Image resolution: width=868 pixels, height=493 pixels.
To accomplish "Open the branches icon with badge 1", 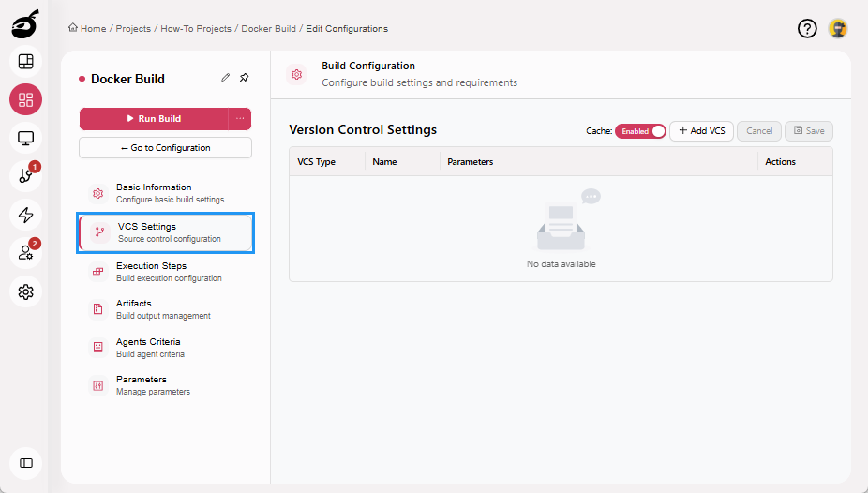I will [x=26, y=176].
